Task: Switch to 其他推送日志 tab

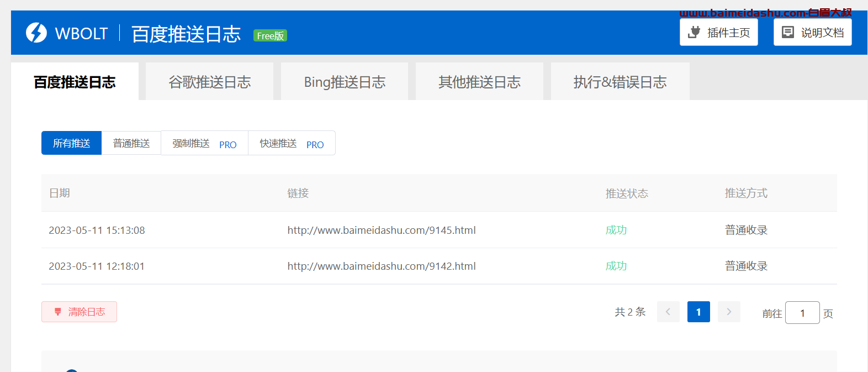Action: coord(479,82)
